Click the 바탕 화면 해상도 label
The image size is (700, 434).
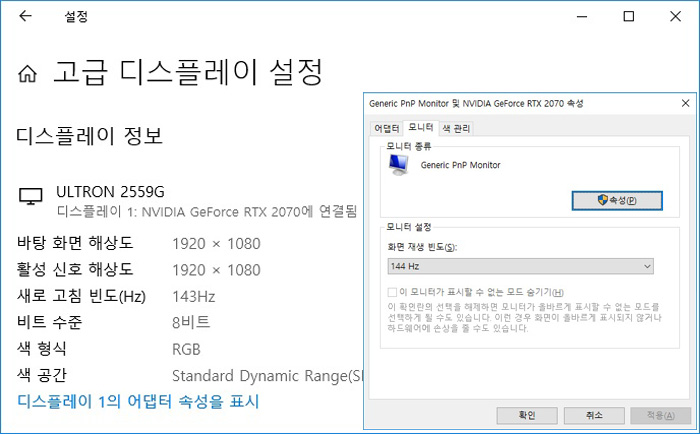[x=75, y=243]
